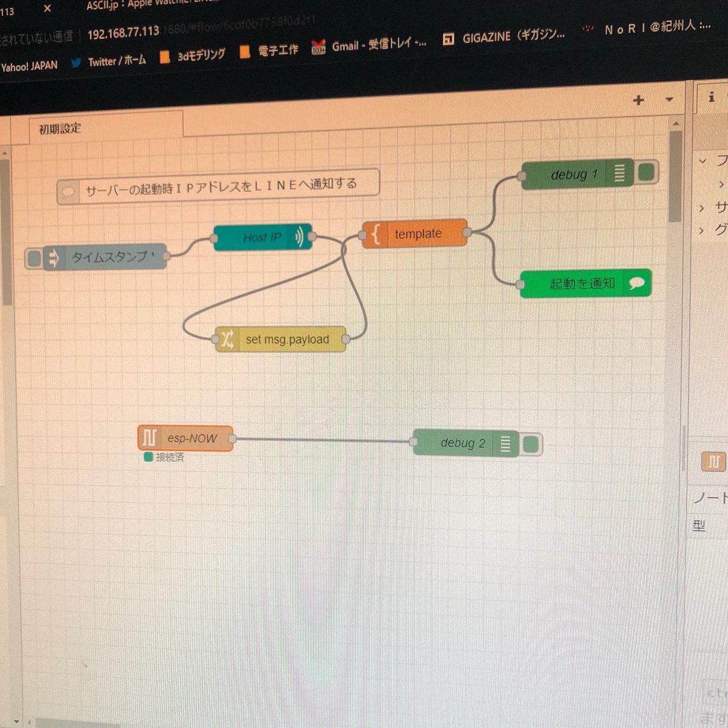The height and width of the screenshot is (728, 728).
Task: Select the 起動を通知 LINE notify node
Action: 585,283
